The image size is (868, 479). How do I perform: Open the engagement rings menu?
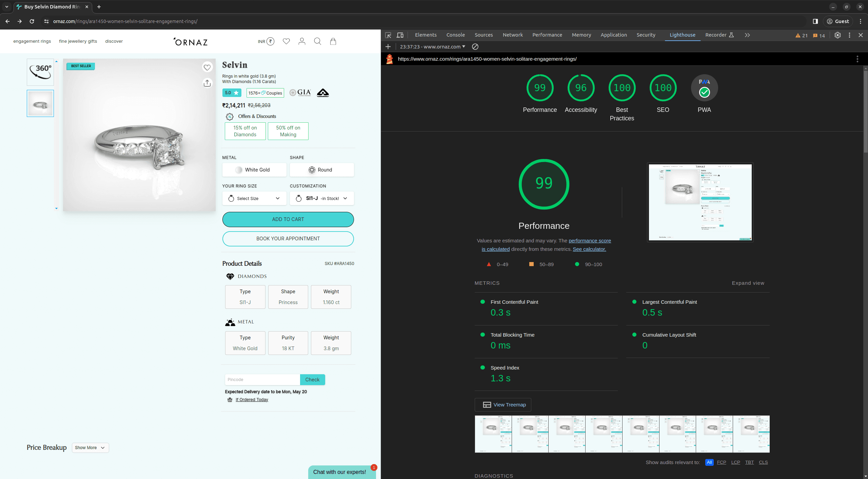coord(32,41)
